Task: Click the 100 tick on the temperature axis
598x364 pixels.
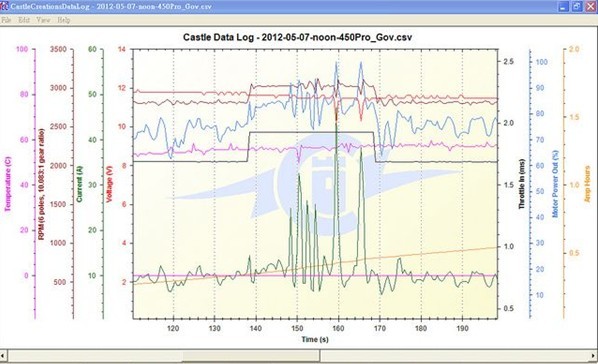Action: pos(22,49)
